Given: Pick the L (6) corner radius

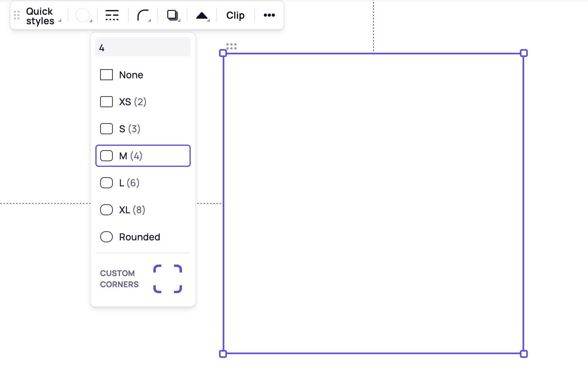Looking at the screenshot, I should 143,183.
